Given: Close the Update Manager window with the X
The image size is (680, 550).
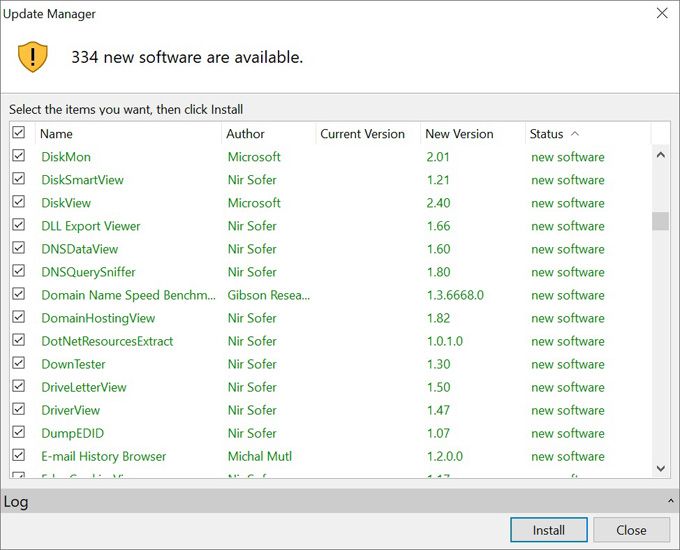Looking at the screenshot, I should click(662, 13).
